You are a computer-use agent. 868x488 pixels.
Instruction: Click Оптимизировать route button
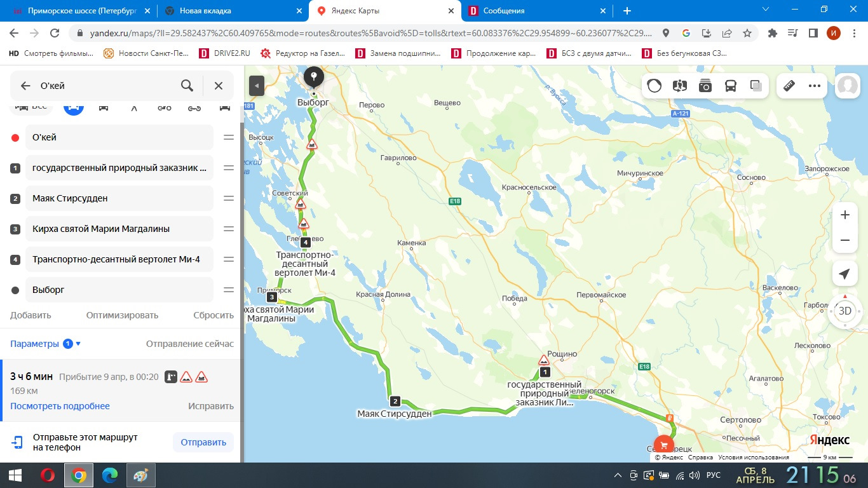[122, 315]
